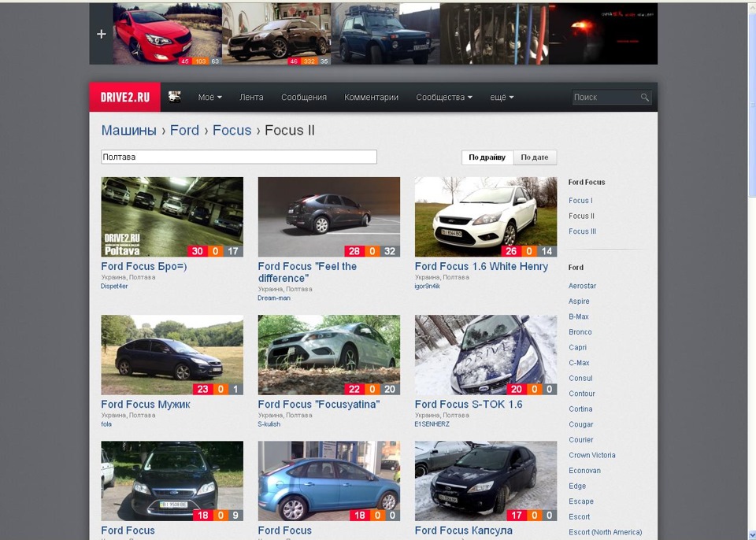Screen dimensions: 756x540
Task: Open the user avatar icon in the navbar
Action: (175, 97)
